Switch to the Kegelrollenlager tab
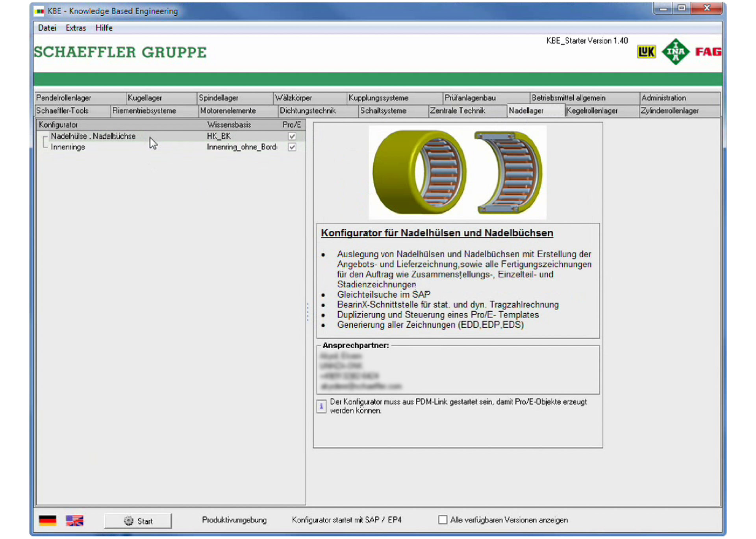This screenshot has height=539, width=756. pos(592,111)
